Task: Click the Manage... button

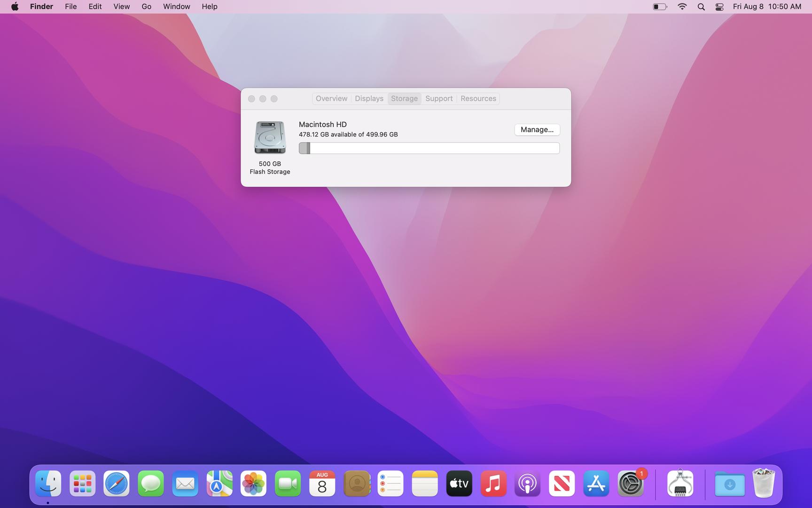Action: click(537, 130)
